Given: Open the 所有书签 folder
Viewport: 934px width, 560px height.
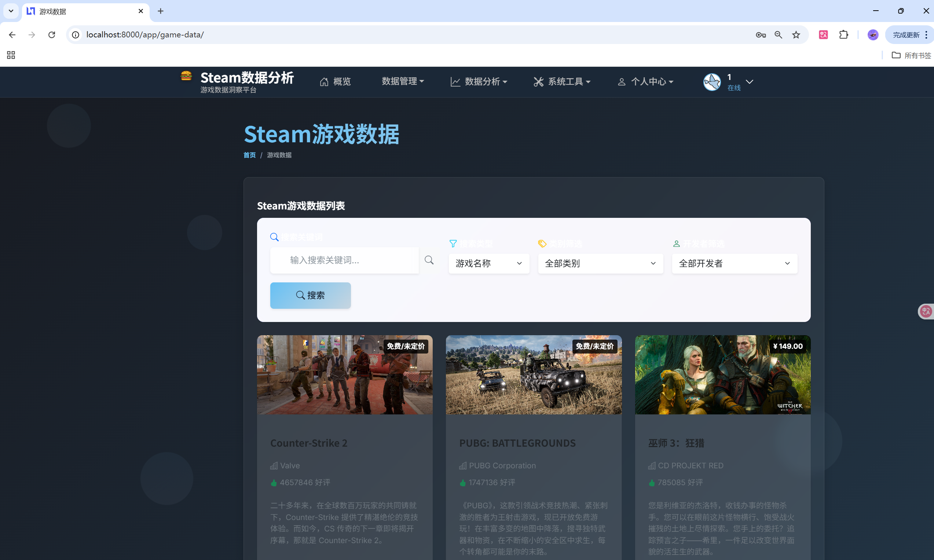Looking at the screenshot, I should [x=911, y=55].
